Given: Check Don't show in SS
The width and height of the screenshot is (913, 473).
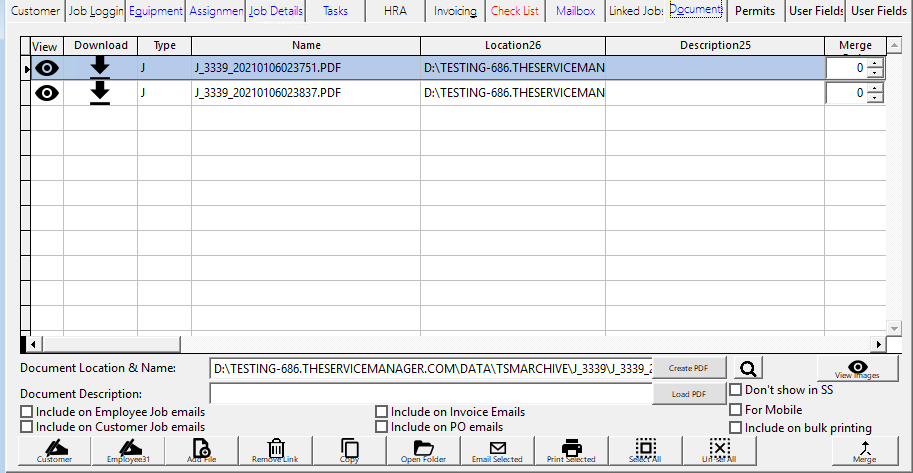Looking at the screenshot, I should (736, 390).
